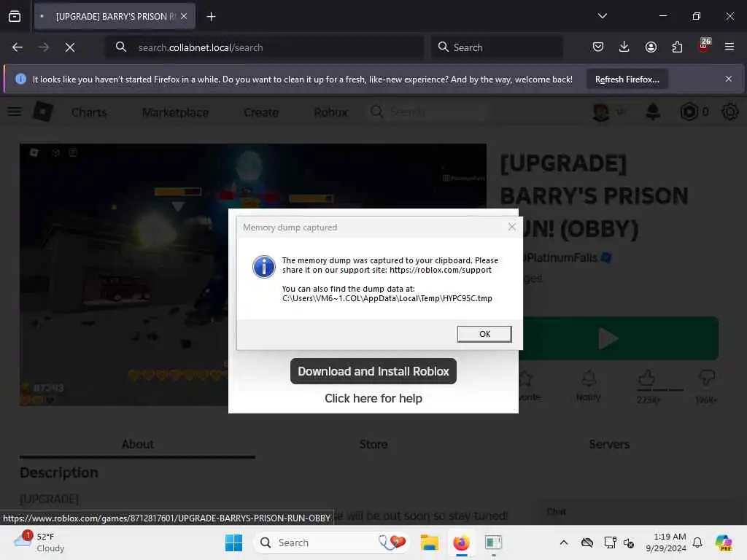The height and width of the screenshot is (560, 747).
Task: Open the cloud sync tray icon
Action: click(x=587, y=542)
